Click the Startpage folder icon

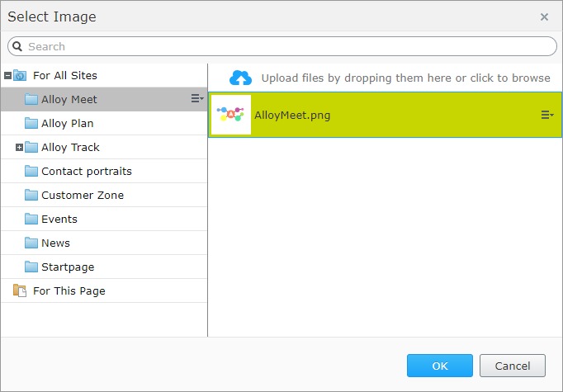[31, 267]
